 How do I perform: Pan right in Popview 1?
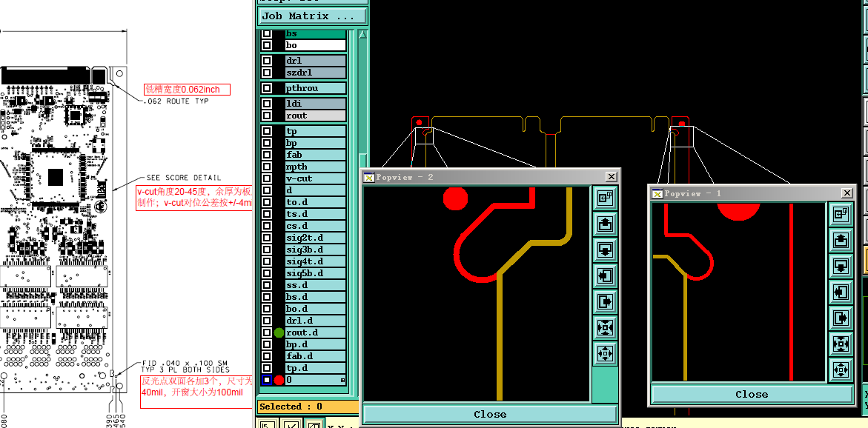coord(841,318)
